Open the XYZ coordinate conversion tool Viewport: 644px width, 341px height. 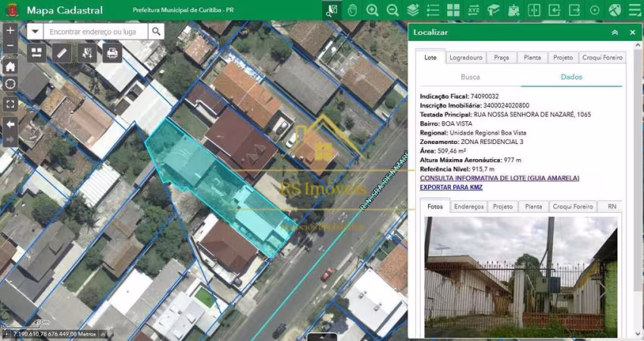point(473,10)
